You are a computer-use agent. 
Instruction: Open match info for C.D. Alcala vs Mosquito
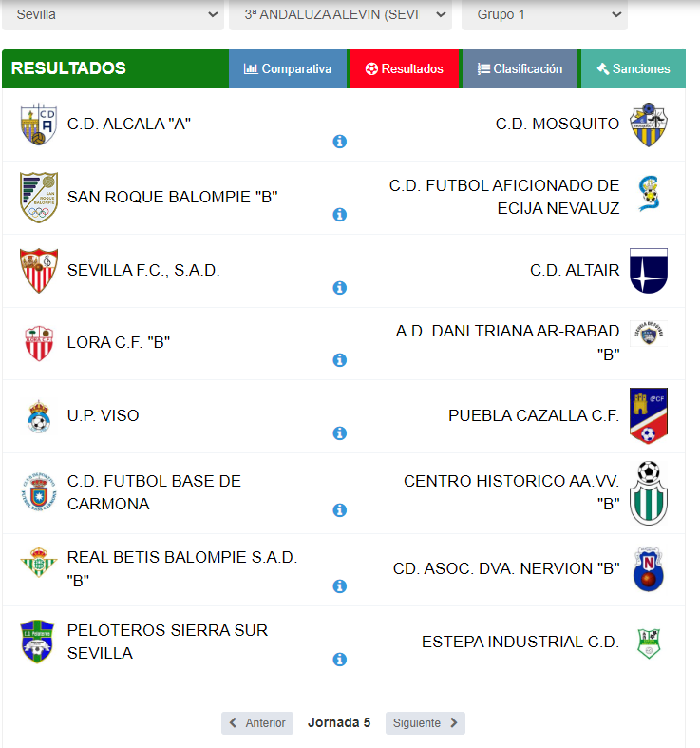[339, 142]
